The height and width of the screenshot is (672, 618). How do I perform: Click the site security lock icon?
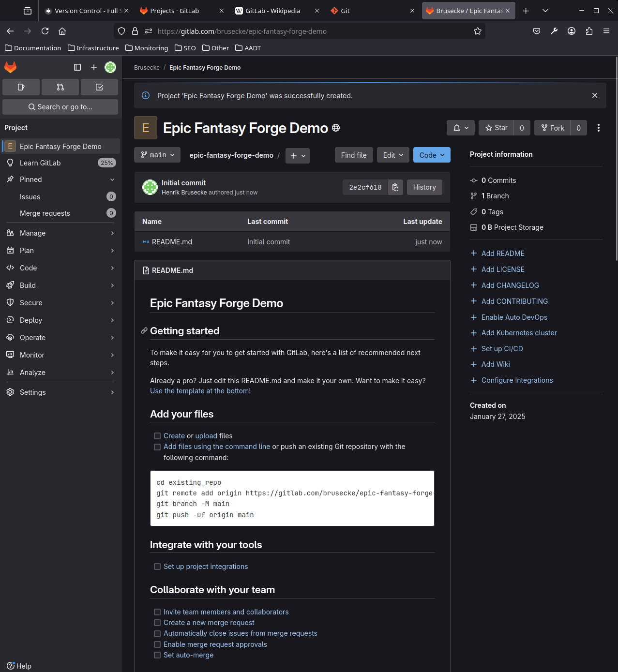click(135, 31)
